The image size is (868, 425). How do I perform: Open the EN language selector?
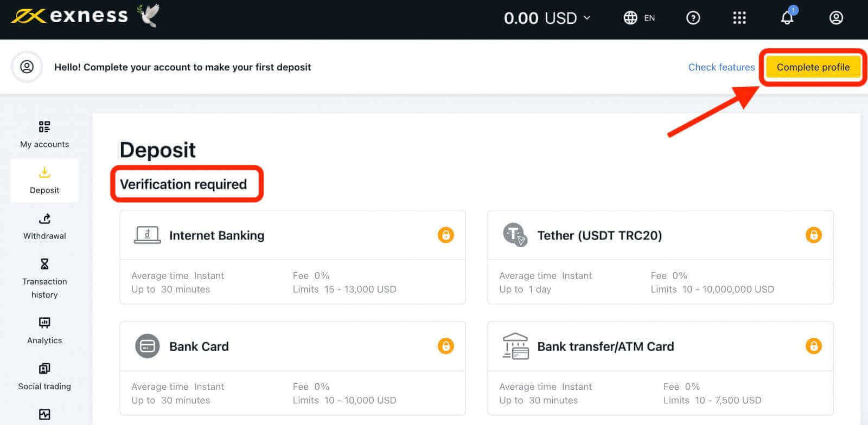[x=639, y=18]
